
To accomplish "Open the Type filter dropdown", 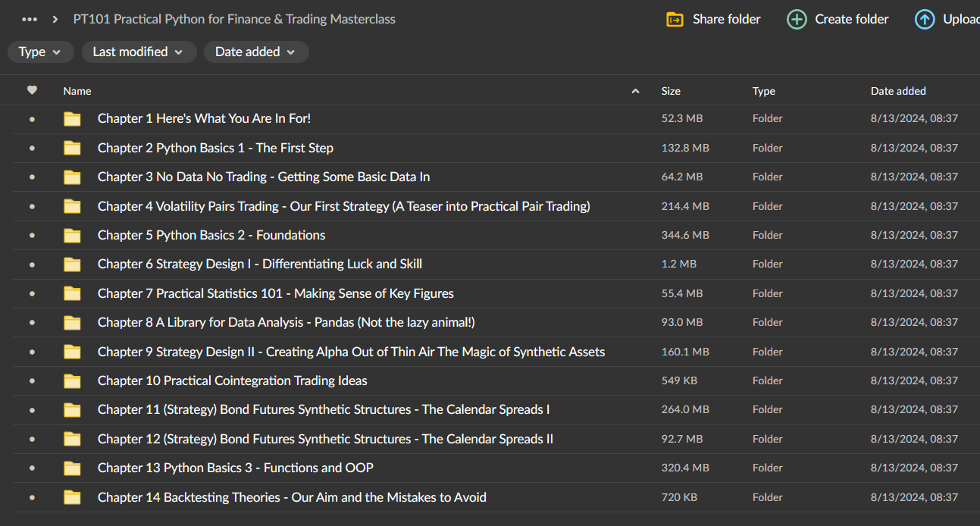I will tap(40, 52).
